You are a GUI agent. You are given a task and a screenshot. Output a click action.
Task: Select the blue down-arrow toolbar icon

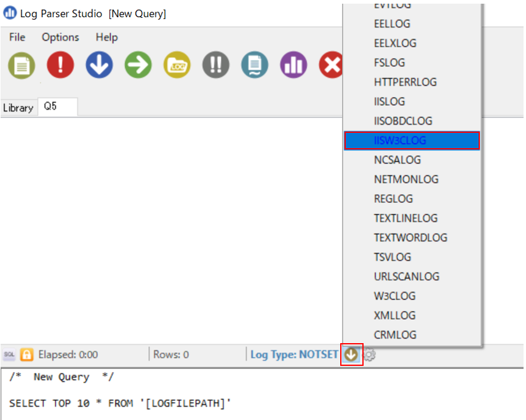[98, 65]
